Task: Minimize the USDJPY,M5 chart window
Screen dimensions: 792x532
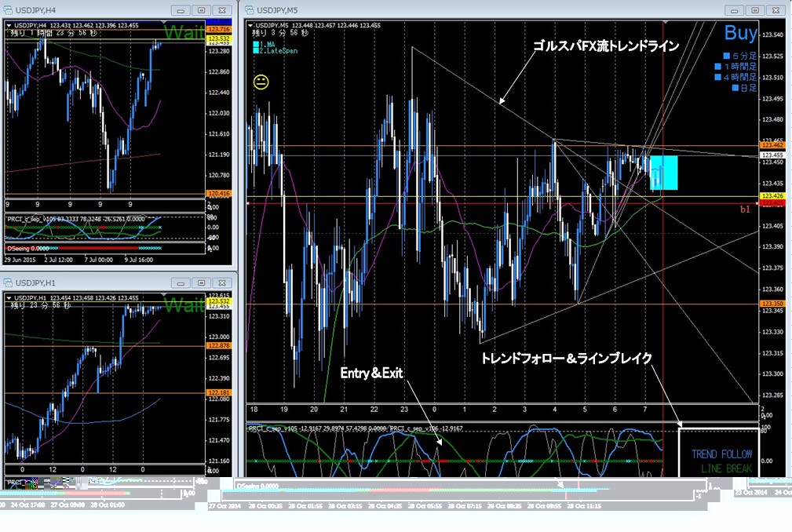Action: coord(735,10)
